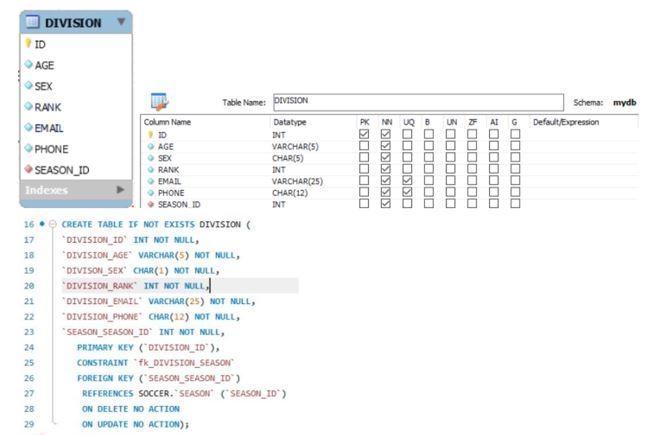Click SEASON_ID name in column grid

tap(179, 204)
